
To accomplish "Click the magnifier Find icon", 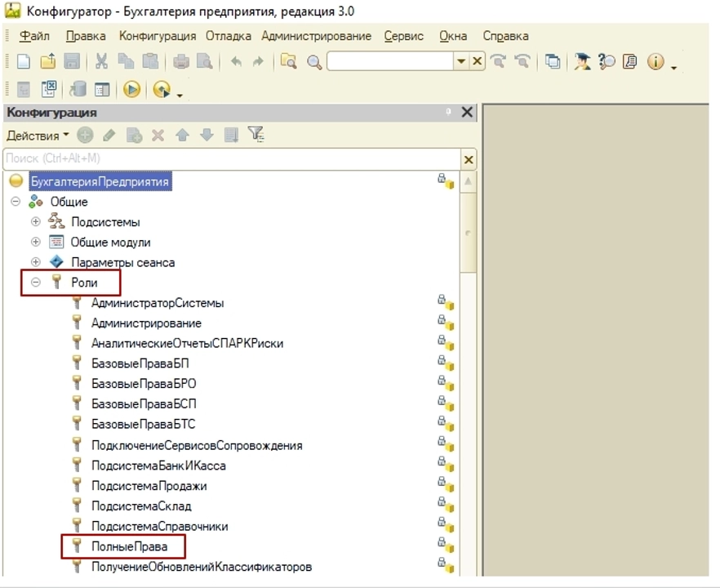I will [314, 62].
